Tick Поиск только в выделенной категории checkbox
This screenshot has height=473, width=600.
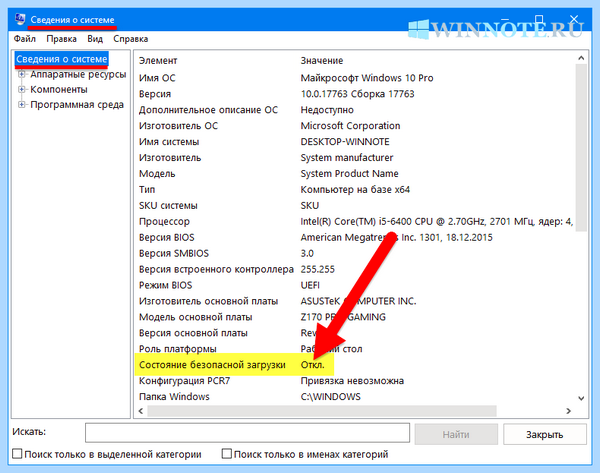pyautogui.click(x=17, y=454)
